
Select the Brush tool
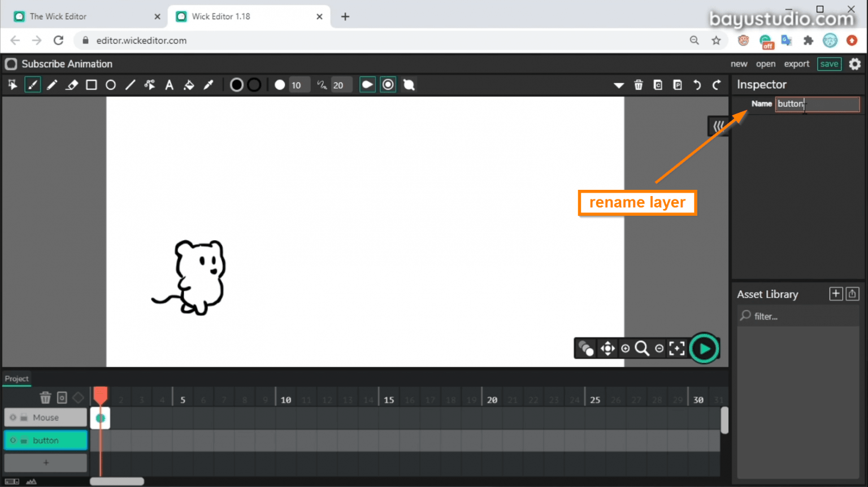pyautogui.click(x=32, y=85)
